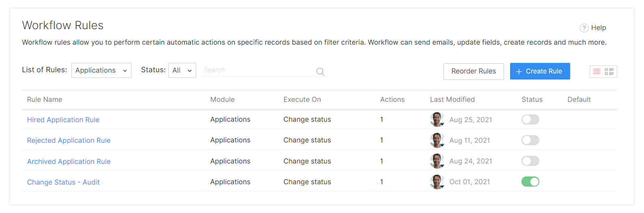644x213 pixels.
Task: Open the Change Status - Audit rule
Action: pyautogui.click(x=63, y=182)
